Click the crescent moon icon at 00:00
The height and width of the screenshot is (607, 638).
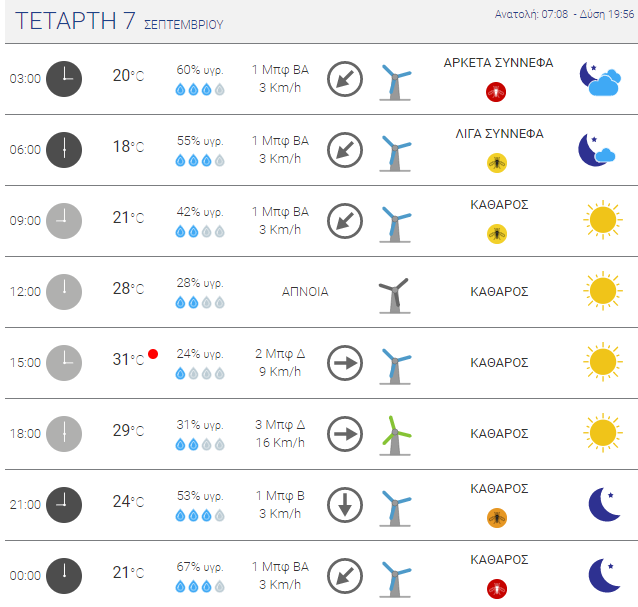pos(604,575)
